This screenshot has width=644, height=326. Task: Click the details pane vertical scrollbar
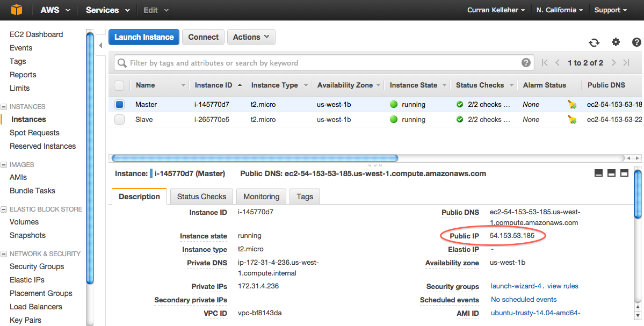[x=638, y=194]
